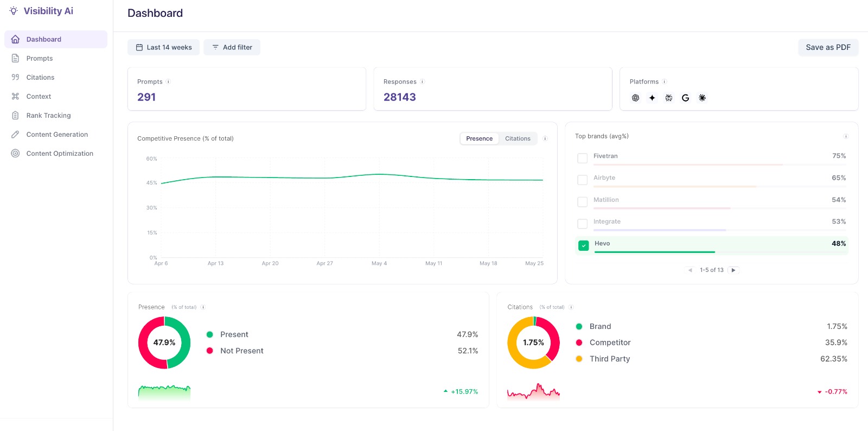
Task: Click the info icon next to Responses
Action: point(422,82)
